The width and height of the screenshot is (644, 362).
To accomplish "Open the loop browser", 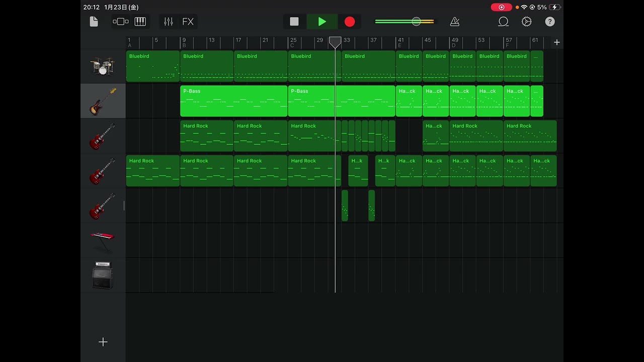I will tap(503, 22).
